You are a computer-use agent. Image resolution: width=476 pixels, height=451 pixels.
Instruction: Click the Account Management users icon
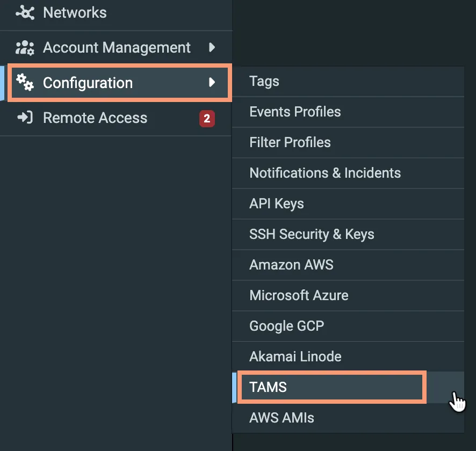pyautogui.click(x=25, y=48)
